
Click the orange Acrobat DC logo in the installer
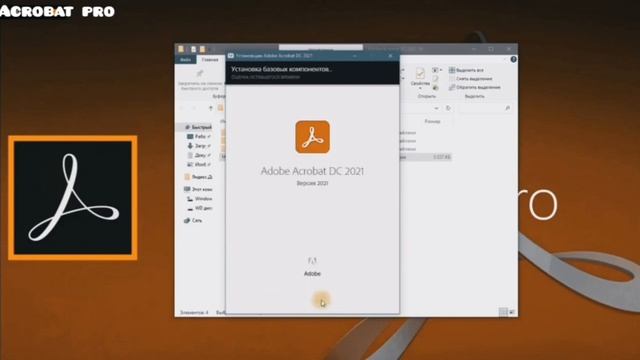(312, 137)
